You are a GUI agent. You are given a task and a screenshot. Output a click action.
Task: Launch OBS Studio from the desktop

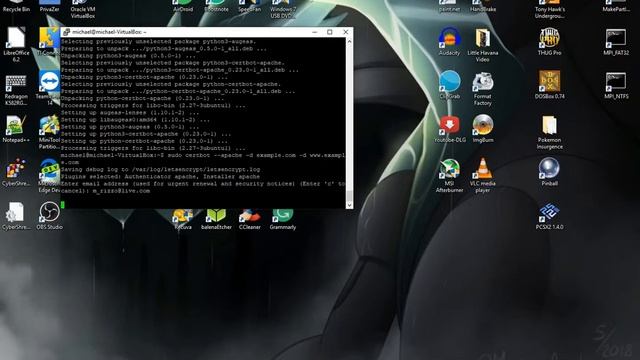coord(49,216)
